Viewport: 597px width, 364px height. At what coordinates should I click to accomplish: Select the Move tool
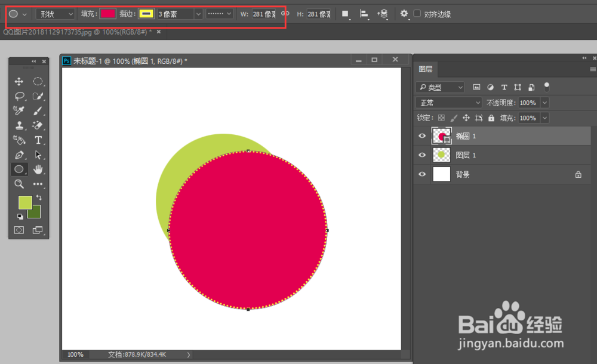click(19, 82)
